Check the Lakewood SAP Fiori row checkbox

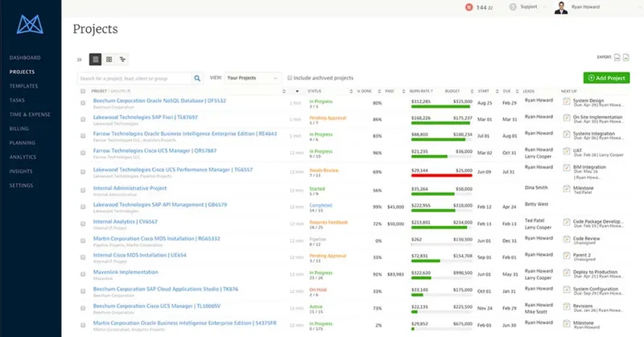pyautogui.click(x=83, y=120)
